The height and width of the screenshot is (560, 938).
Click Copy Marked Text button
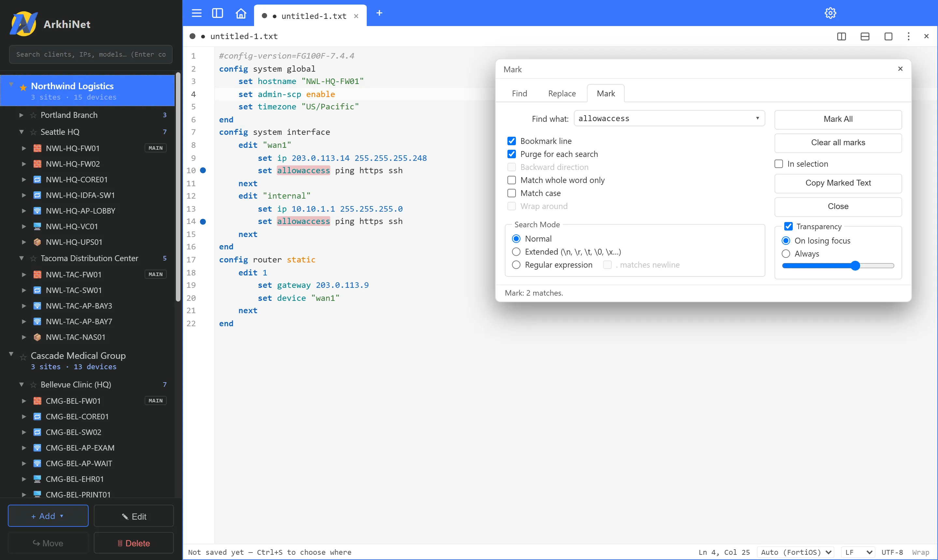(838, 183)
